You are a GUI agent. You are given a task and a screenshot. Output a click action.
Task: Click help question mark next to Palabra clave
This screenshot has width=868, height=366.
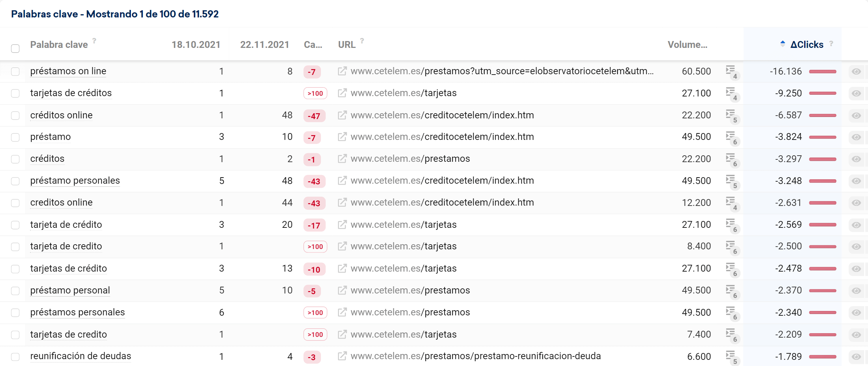[94, 41]
